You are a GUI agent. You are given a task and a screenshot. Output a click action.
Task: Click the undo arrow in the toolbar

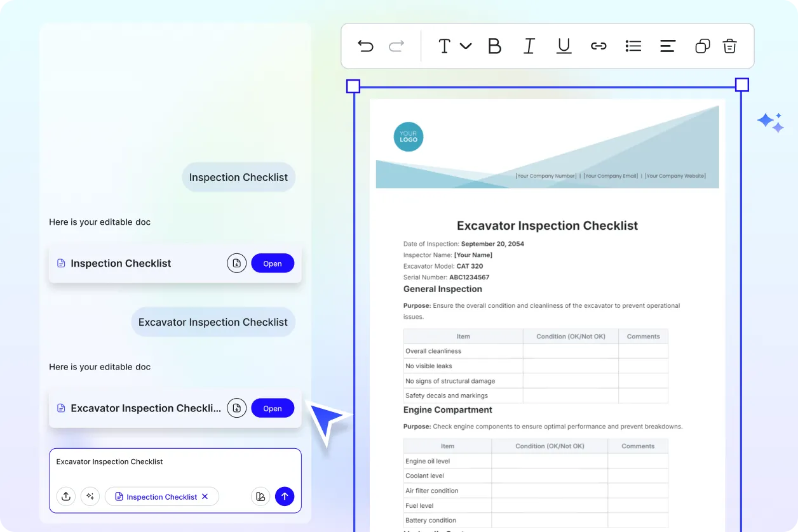pyautogui.click(x=365, y=46)
